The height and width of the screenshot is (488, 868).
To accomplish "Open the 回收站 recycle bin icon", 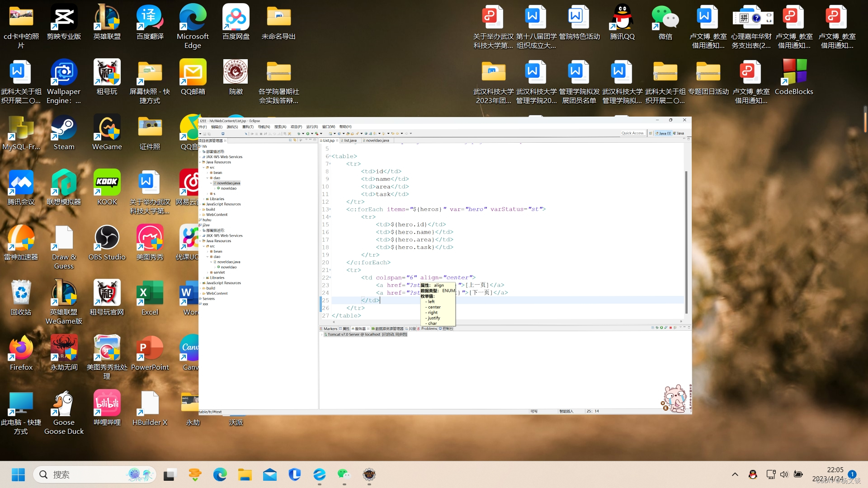I will (21, 298).
